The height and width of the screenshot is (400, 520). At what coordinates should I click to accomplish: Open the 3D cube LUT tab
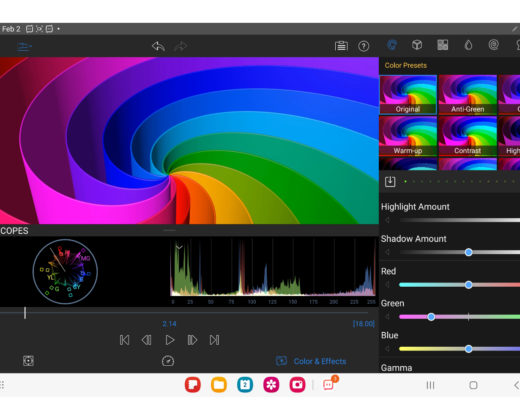click(417, 45)
